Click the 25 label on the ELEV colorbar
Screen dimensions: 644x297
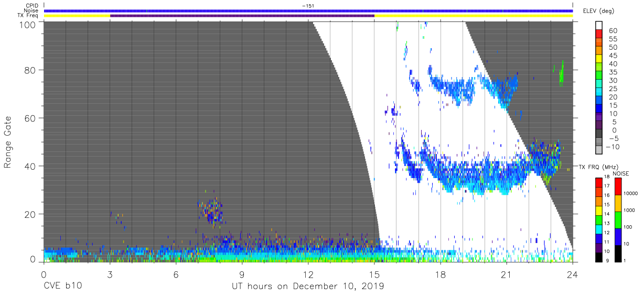(x=614, y=89)
